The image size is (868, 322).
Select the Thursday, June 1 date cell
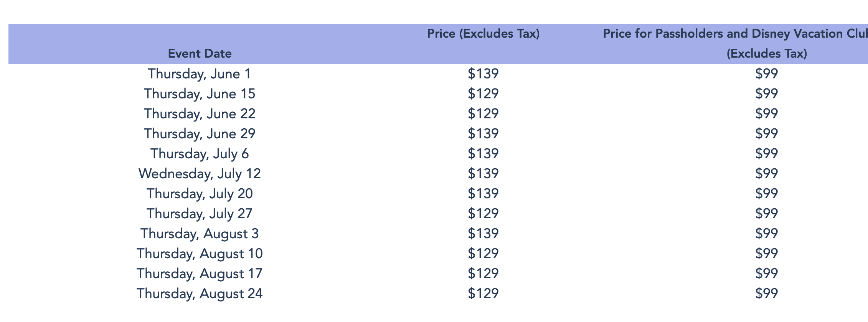[x=200, y=74]
